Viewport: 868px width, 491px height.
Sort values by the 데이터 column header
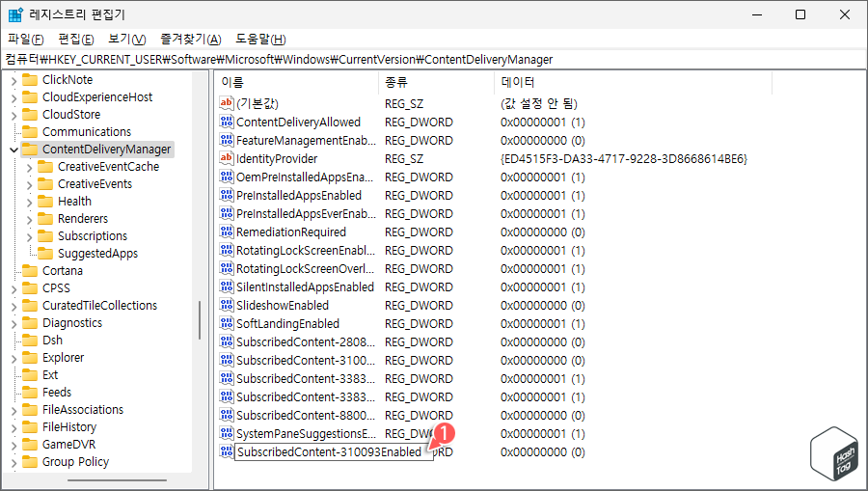633,83
